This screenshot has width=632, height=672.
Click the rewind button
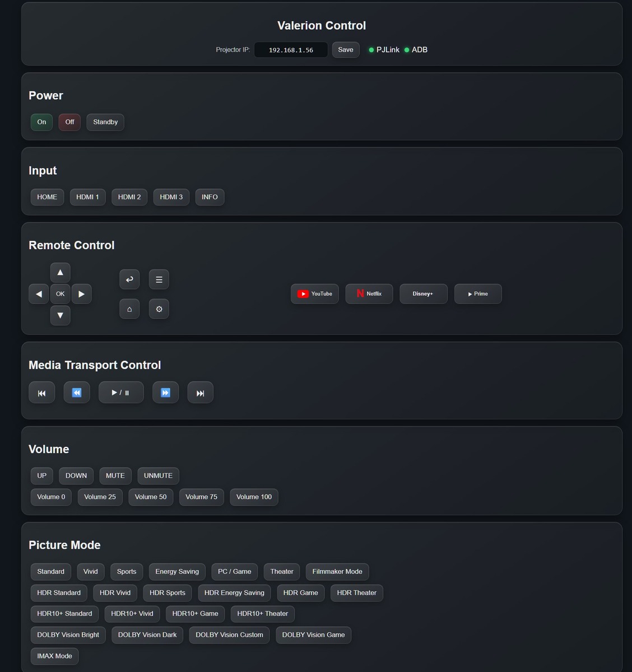tap(77, 393)
